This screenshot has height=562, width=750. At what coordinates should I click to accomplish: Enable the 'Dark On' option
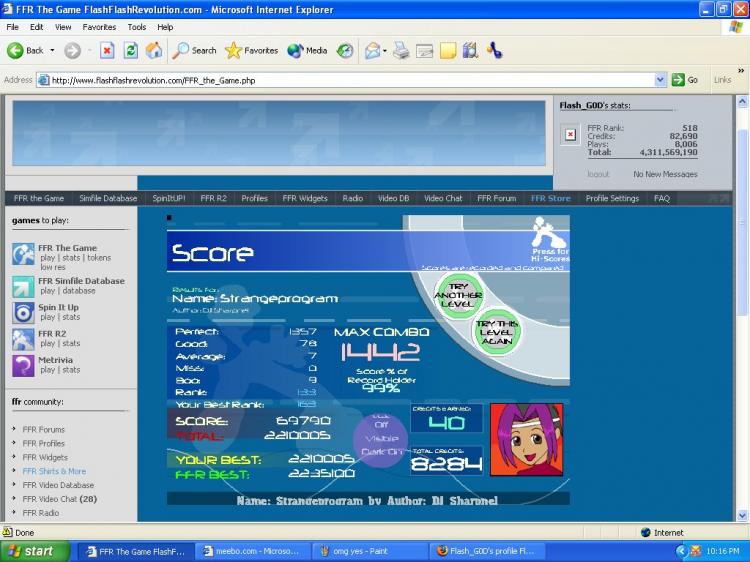point(381,451)
